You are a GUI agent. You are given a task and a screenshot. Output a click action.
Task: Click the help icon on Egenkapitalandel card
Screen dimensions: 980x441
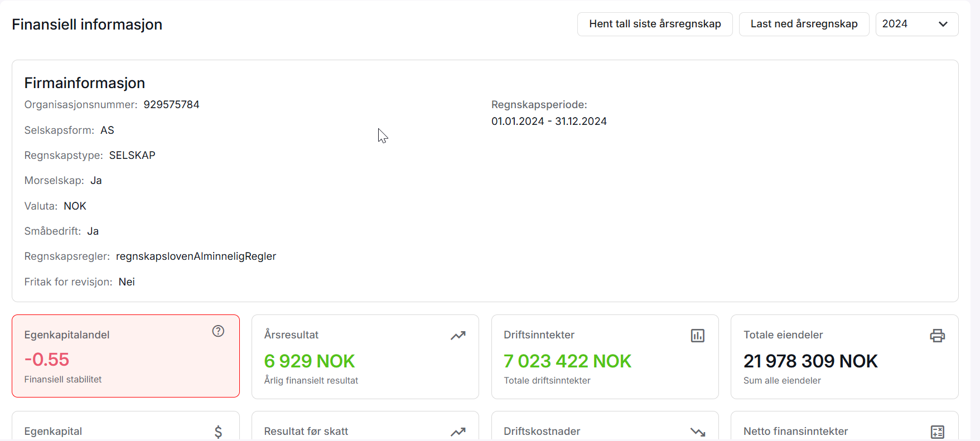[x=218, y=331]
